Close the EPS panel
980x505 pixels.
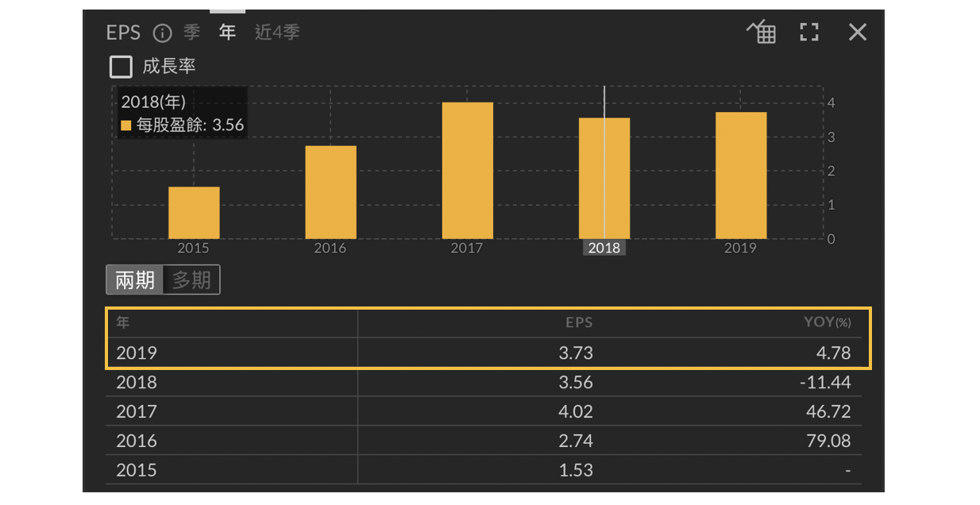pos(857,33)
